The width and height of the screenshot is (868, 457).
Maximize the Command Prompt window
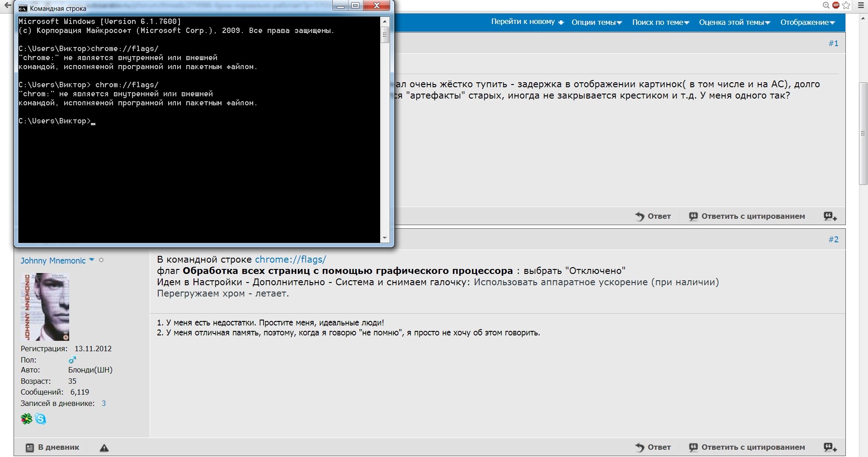tap(356, 6)
